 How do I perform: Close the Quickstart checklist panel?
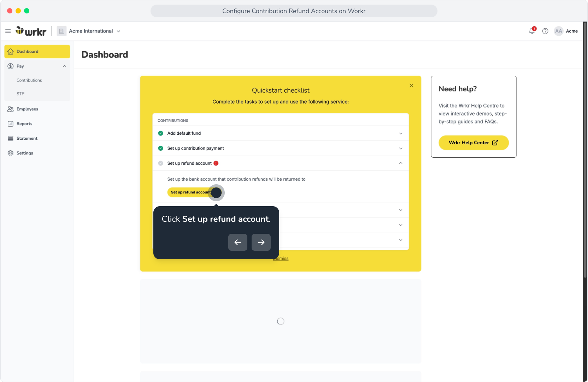(411, 86)
